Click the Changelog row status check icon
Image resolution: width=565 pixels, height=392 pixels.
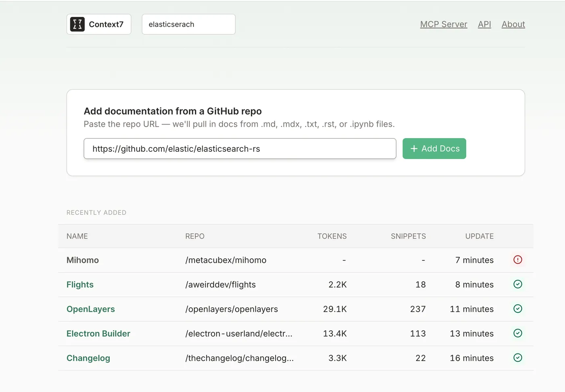[x=518, y=358]
